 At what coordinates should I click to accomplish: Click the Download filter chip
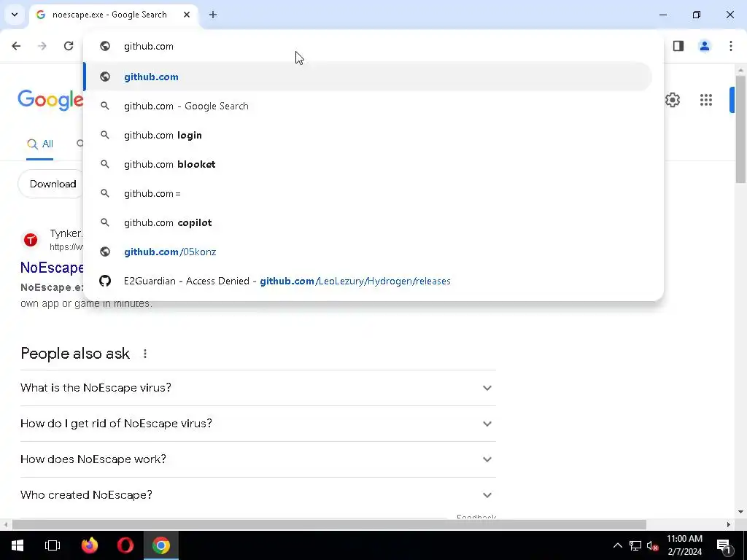tap(52, 184)
